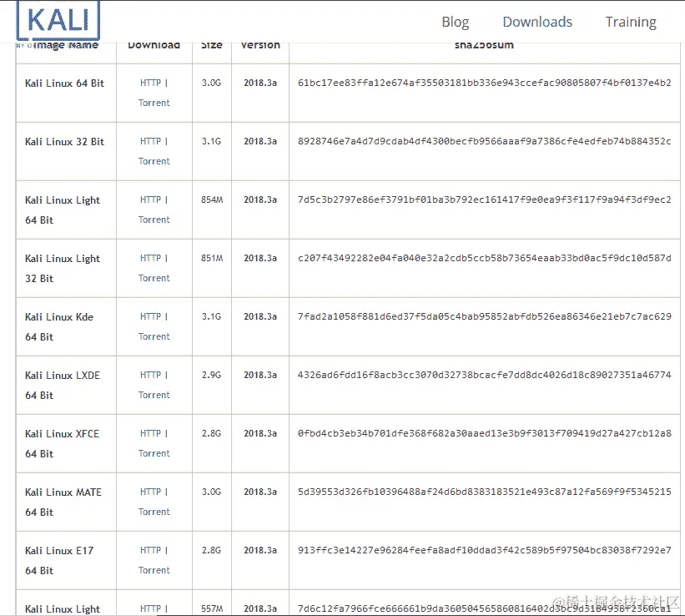Select the Kali Linux E17 64 Bit name

point(59,560)
